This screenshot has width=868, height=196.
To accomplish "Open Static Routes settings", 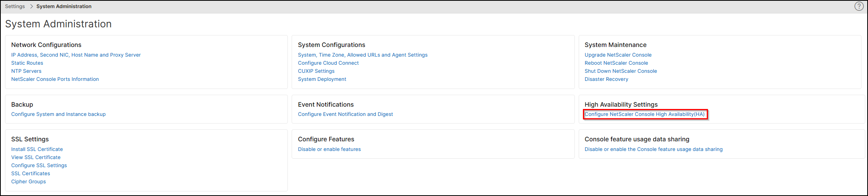I will click(27, 63).
